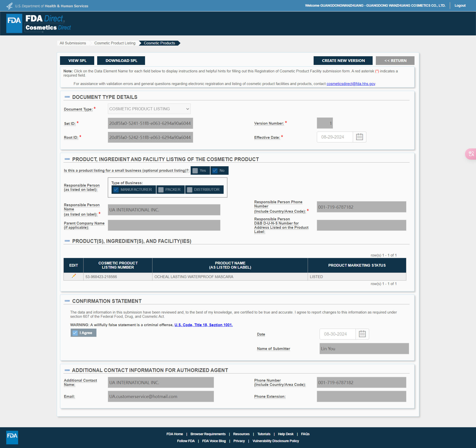Check the DISTRIBUTOR business type box
Viewport: 476px width, 448px height.
tap(190, 190)
